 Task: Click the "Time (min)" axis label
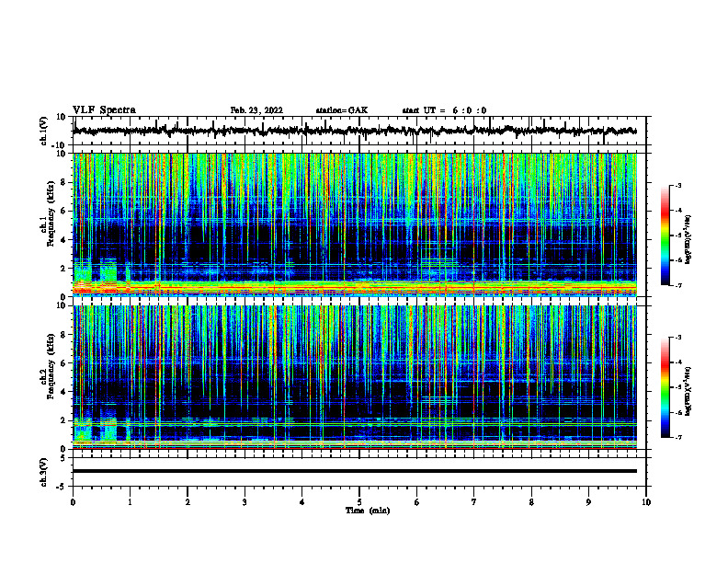tap(368, 511)
